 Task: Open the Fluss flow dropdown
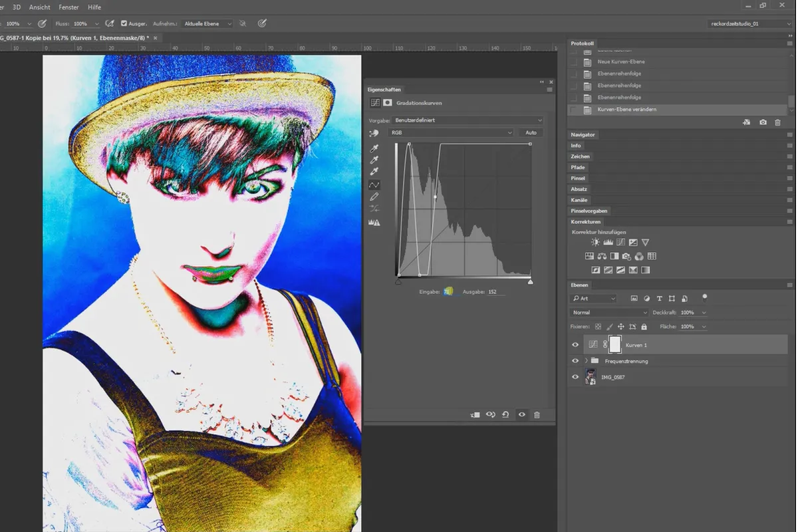tap(97, 23)
